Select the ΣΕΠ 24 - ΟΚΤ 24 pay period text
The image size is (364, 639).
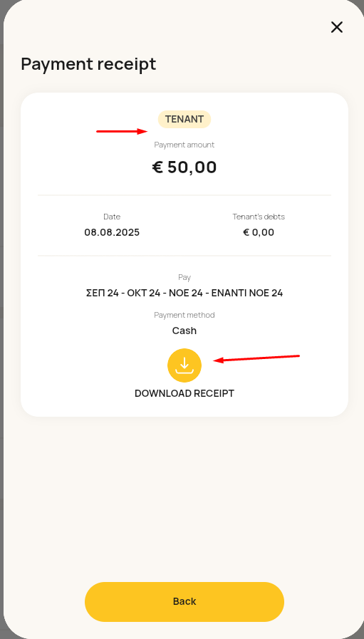[x=123, y=293]
